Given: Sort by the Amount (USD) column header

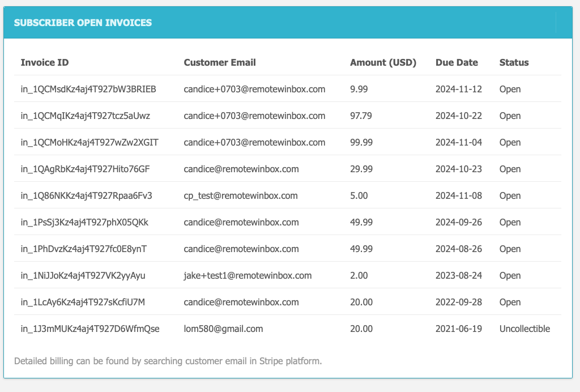Looking at the screenshot, I should click(383, 62).
